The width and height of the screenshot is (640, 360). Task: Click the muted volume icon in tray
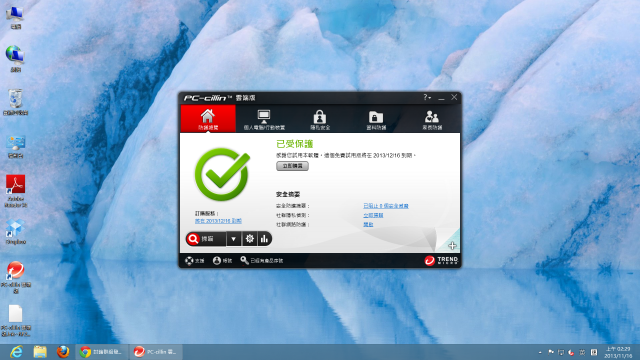(x=571, y=352)
